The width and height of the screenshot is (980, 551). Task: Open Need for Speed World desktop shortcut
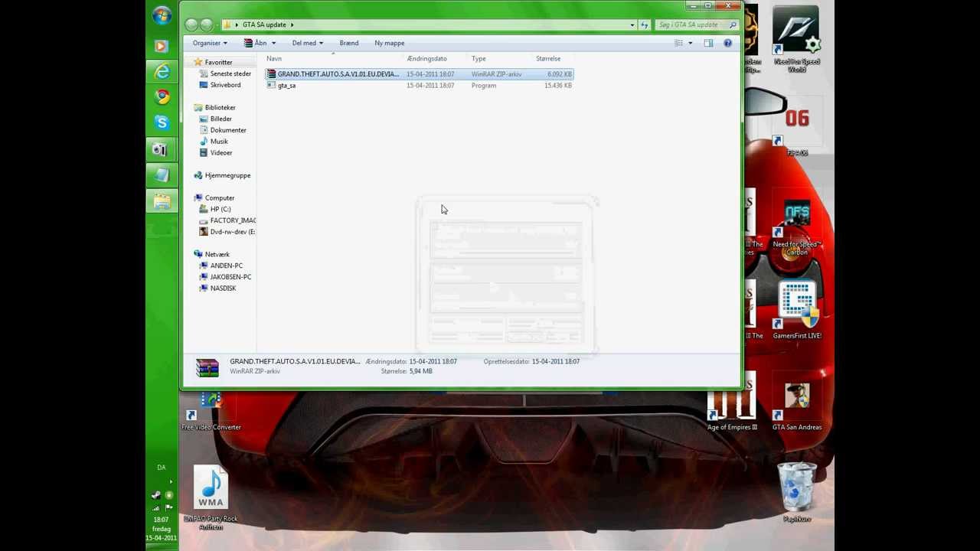coord(797,41)
